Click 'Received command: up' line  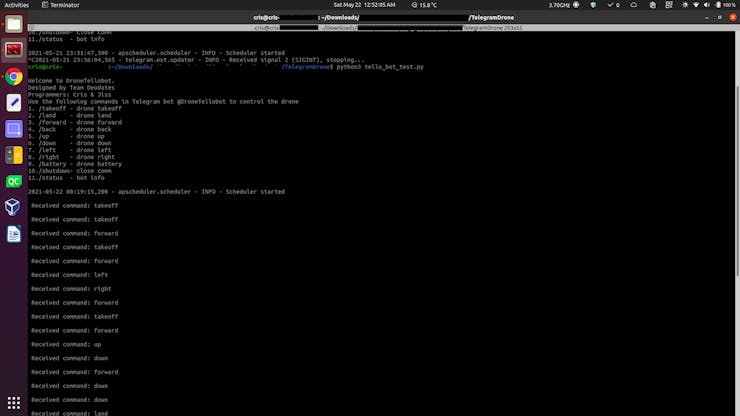(x=66, y=344)
